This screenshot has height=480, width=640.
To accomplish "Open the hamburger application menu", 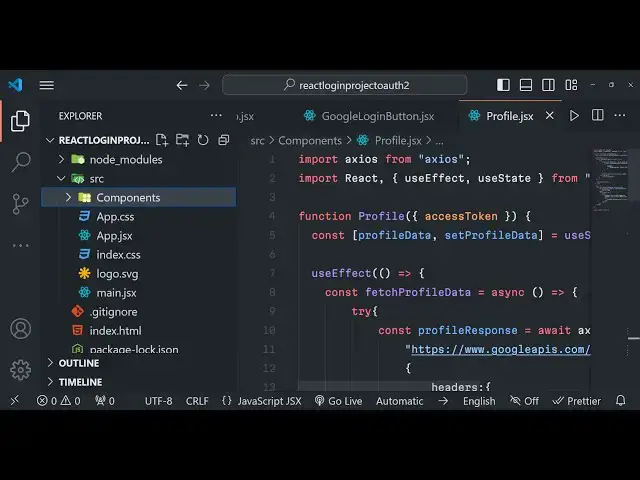I will point(47,85).
